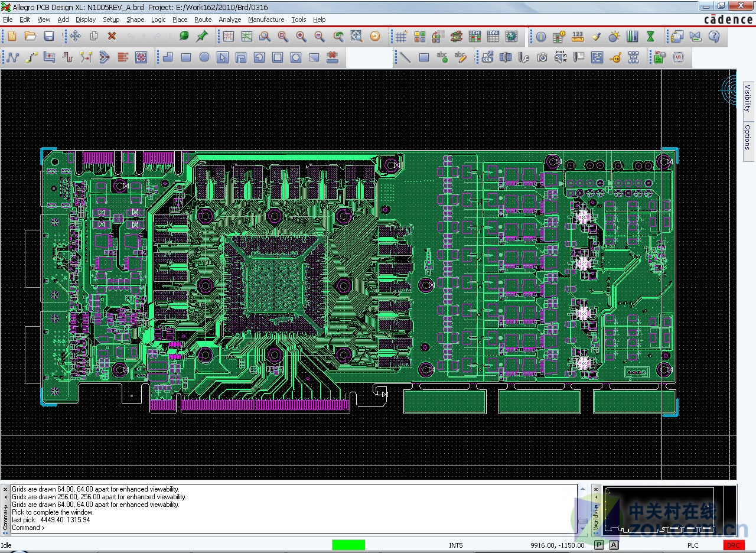Click the Grid toggle icon
Viewport: 756px width, 553px height.
pyautogui.click(x=401, y=37)
